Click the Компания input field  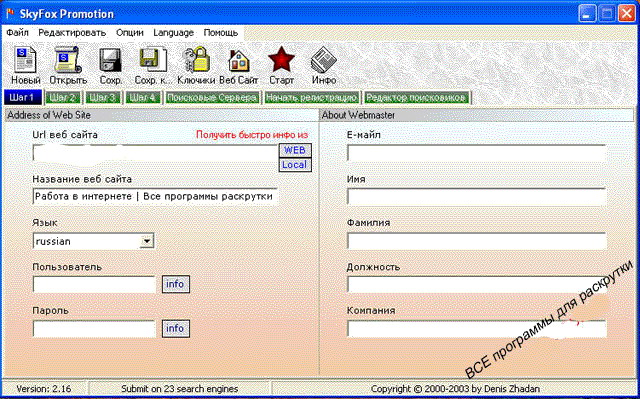476,329
